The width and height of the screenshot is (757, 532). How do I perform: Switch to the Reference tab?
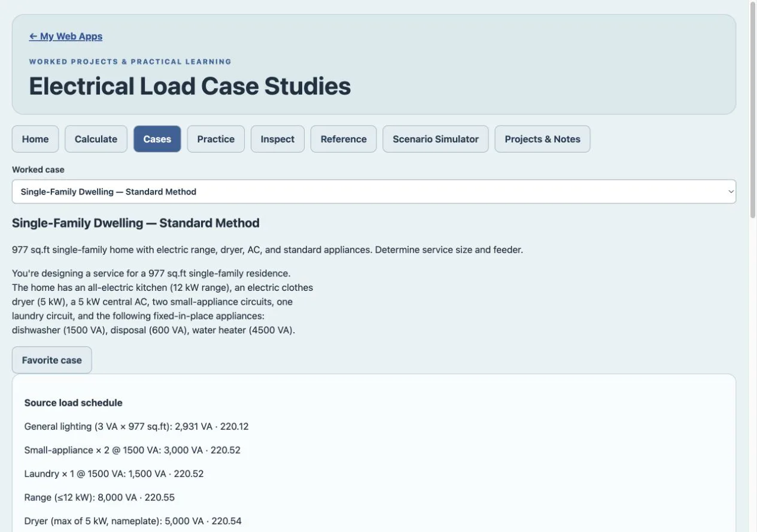tap(343, 139)
